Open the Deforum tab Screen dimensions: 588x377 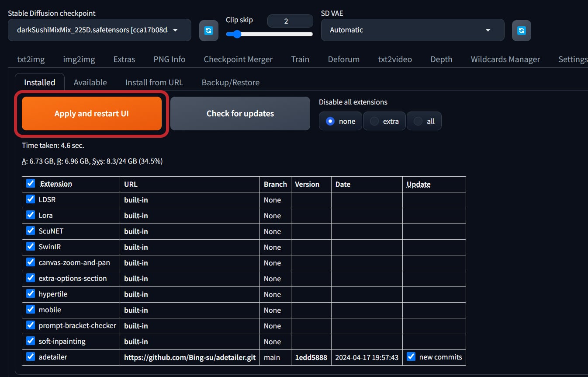pos(344,59)
